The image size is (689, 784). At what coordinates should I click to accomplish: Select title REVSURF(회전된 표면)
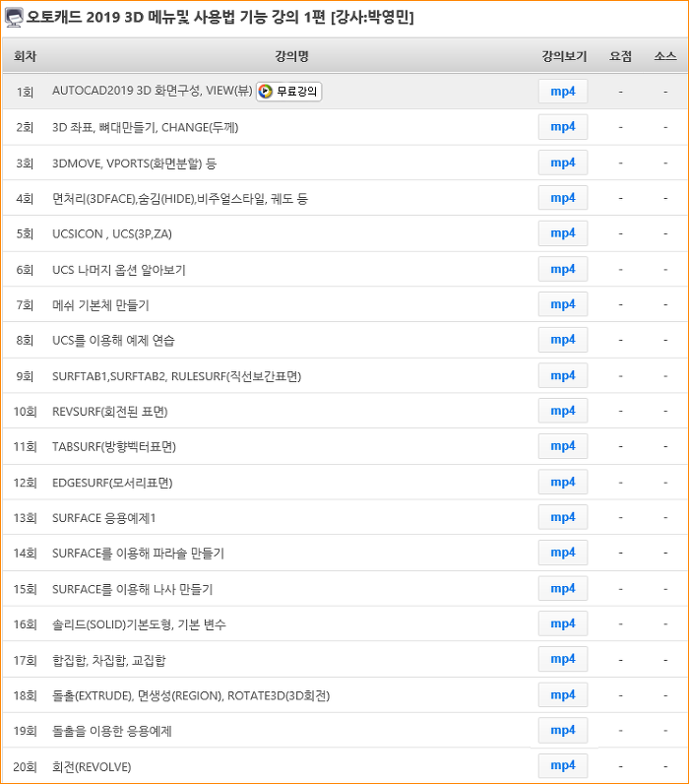[110, 412]
